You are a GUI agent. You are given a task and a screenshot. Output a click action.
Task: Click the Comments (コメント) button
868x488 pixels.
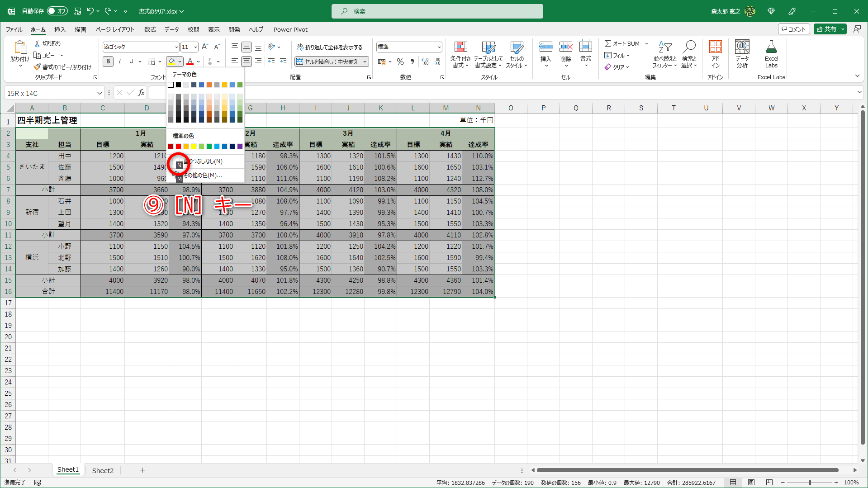click(x=794, y=29)
